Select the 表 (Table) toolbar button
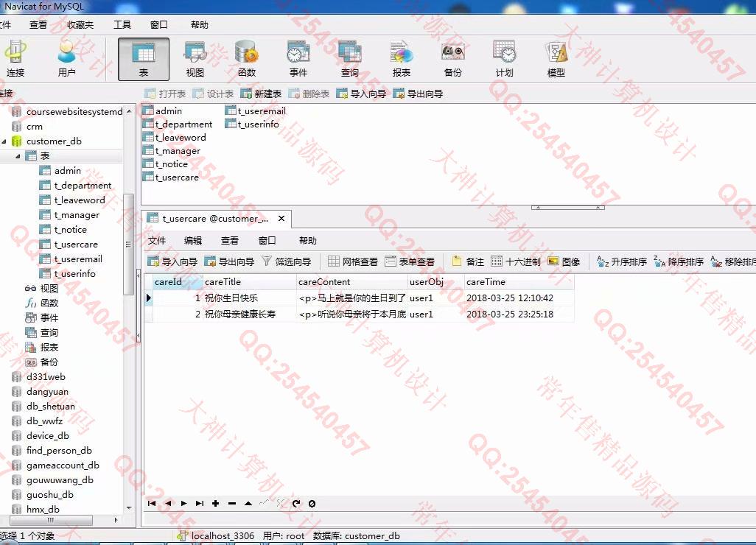 [x=144, y=59]
